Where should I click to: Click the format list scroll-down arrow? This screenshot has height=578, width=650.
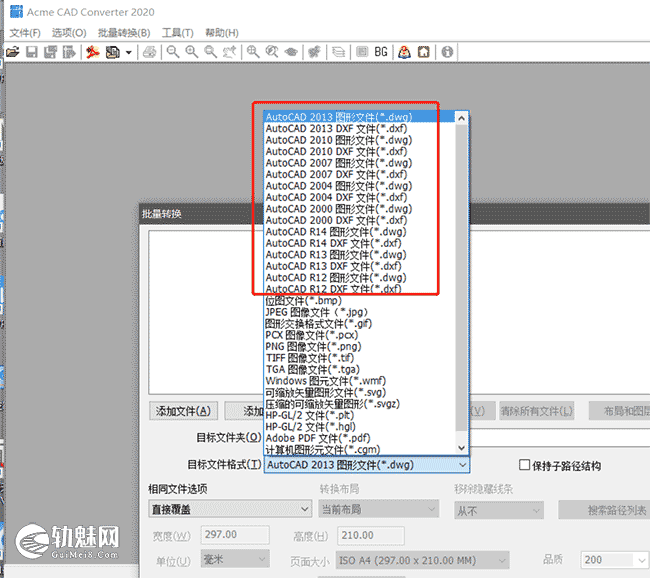(x=461, y=448)
